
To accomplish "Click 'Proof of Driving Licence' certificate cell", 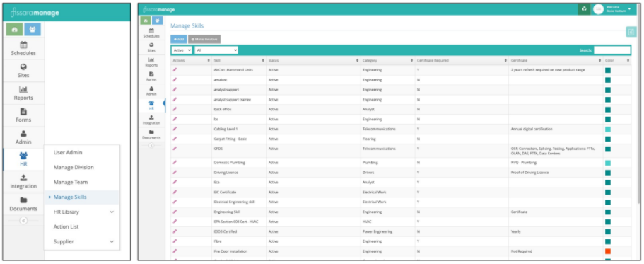I will point(529,172).
